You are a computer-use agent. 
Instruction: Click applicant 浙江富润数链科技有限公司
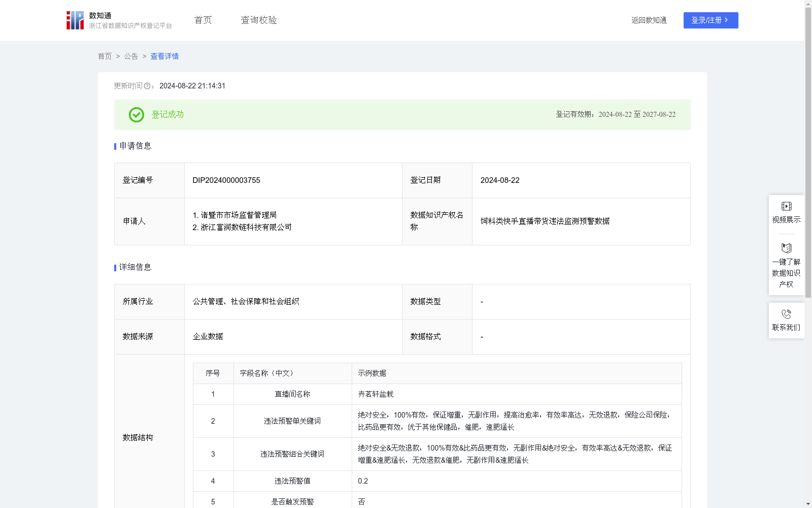(x=246, y=228)
